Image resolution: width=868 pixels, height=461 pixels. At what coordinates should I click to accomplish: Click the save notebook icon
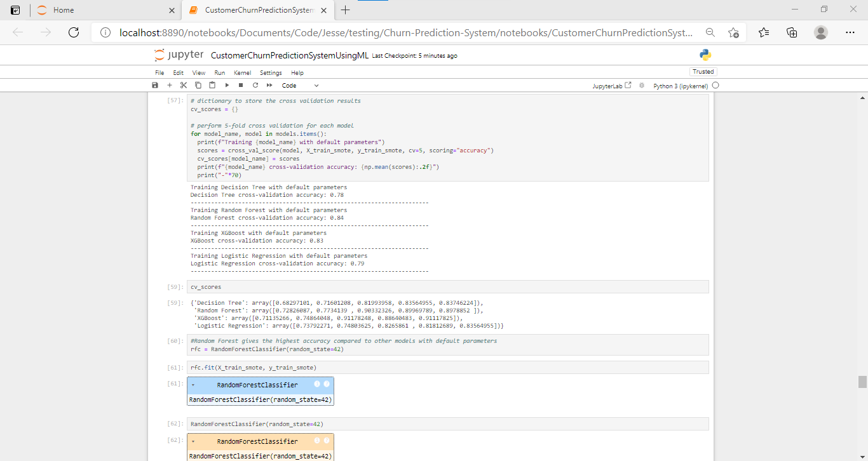(x=155, y=84)
